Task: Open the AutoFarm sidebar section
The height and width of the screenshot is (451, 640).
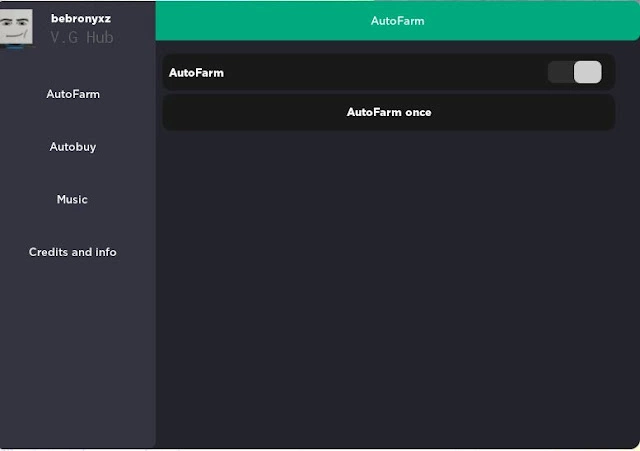Action: (x=73, y=94)
